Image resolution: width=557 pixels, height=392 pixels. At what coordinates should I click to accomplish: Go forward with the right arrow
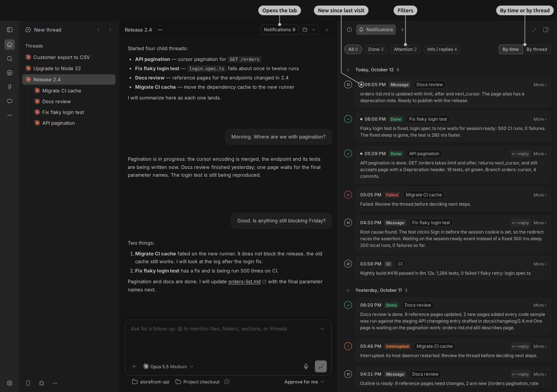(x=110, y=30)
